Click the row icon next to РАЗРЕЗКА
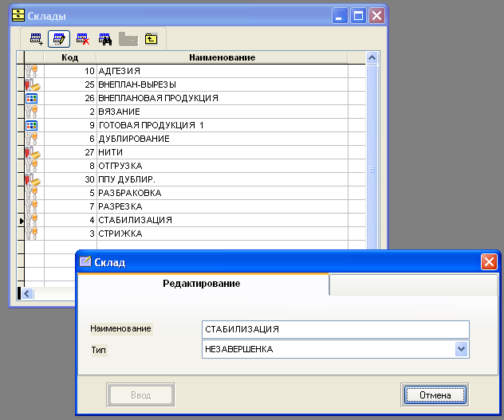The height and width of the screenshot is (420, 504). [32, 206]
